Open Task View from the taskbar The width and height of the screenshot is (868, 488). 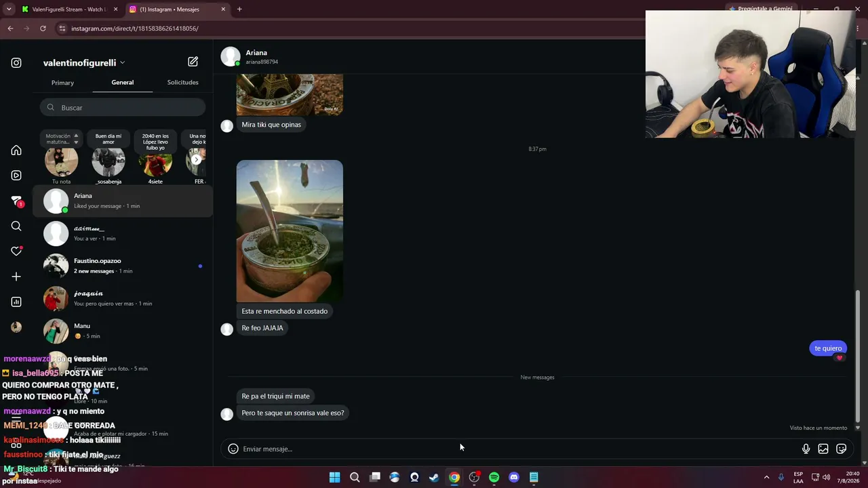pos(374,477)
